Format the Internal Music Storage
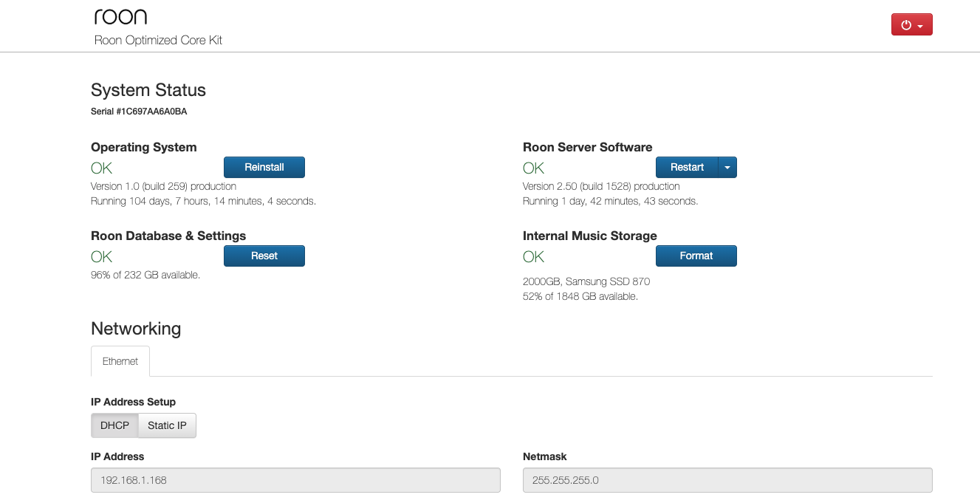The width and height of the screenshot is (980, 503). pyautogui.click(x=696, y=256)
